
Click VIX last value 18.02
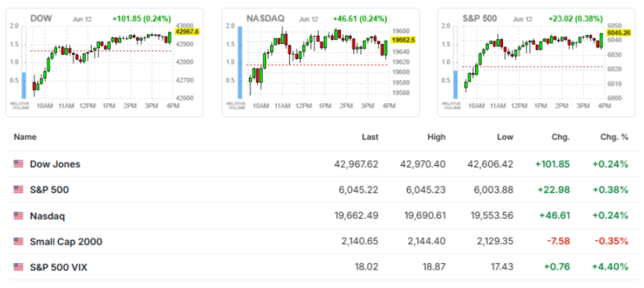point(366,267)
